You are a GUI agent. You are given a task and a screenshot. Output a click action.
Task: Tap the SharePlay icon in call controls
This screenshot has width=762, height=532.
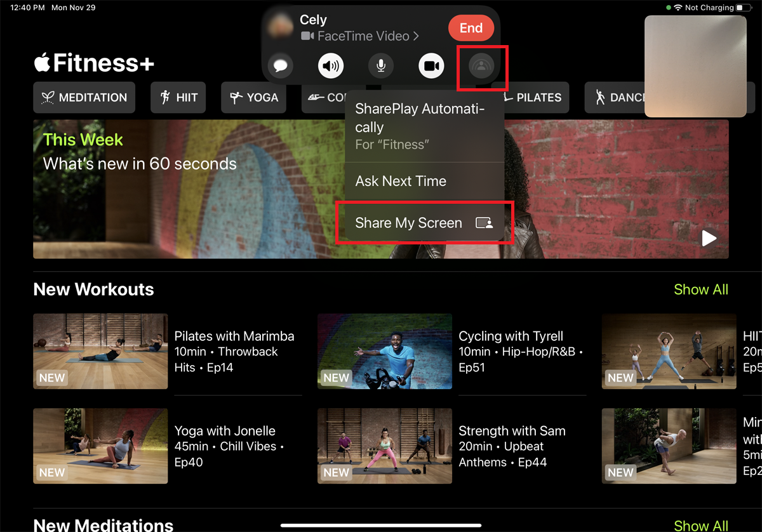[481, 65]
